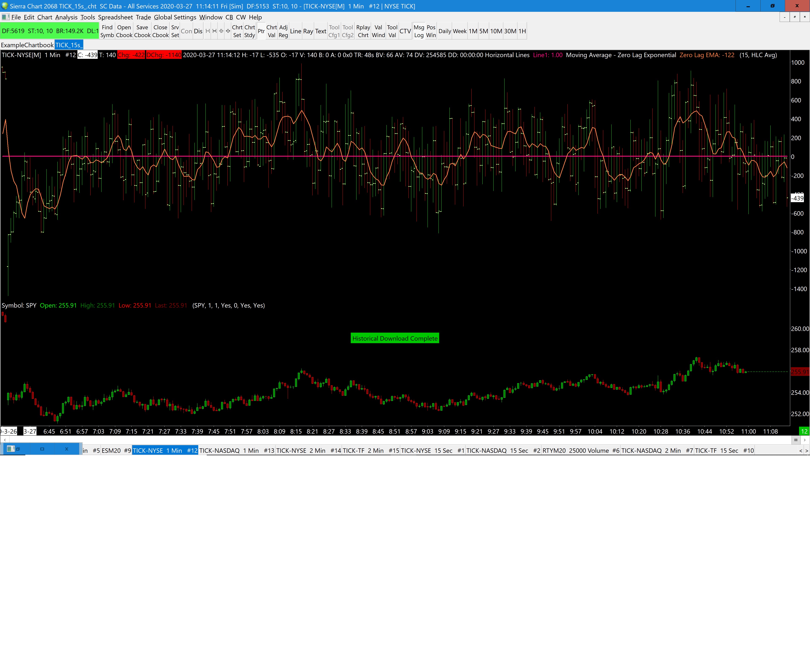Viewport: 810px width, 672px height.
Task: Click the first bar spacing icon
Action: [x=208, y=31]
